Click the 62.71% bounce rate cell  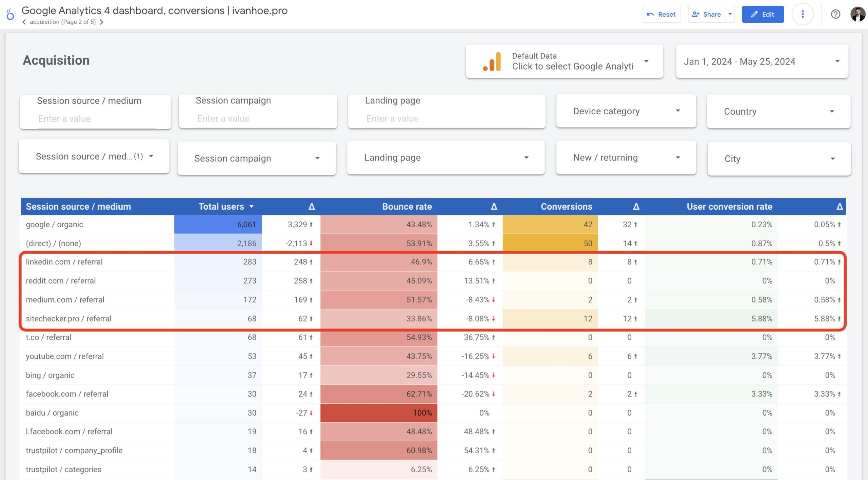379,394
